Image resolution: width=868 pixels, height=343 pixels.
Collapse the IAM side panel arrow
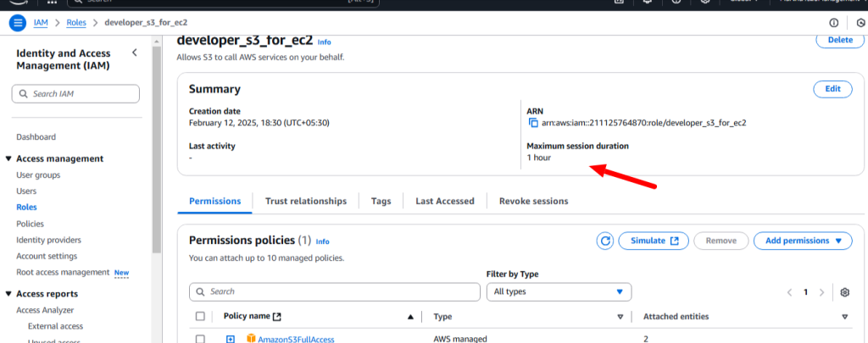click(135, 53)
